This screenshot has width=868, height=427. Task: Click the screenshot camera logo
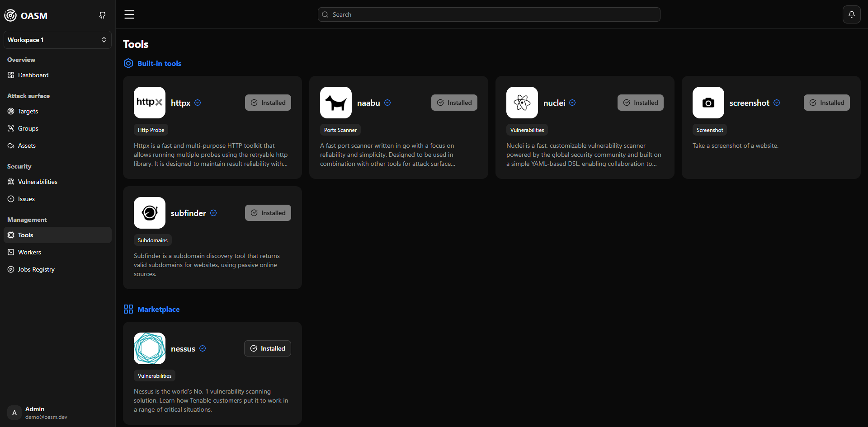[708, 103]
